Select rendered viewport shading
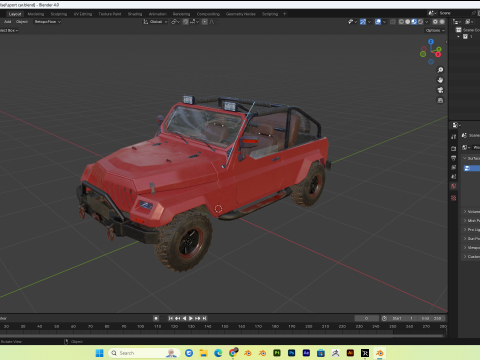The width and height of the screenshot is (480, 360). [x=420, y=22]
